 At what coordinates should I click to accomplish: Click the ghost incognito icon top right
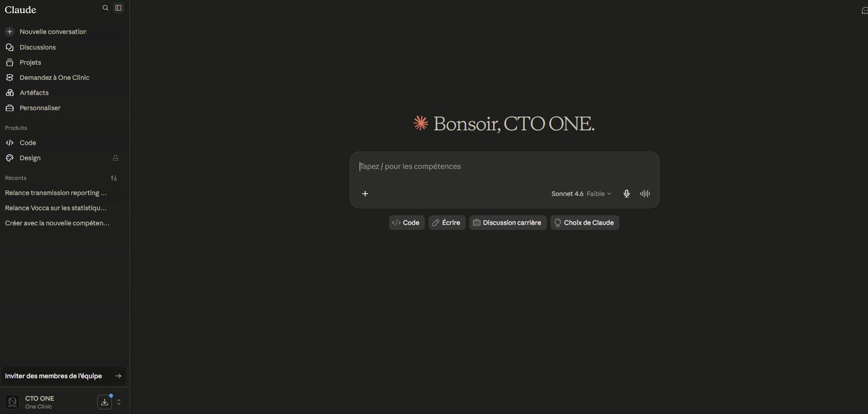[865, 10]
